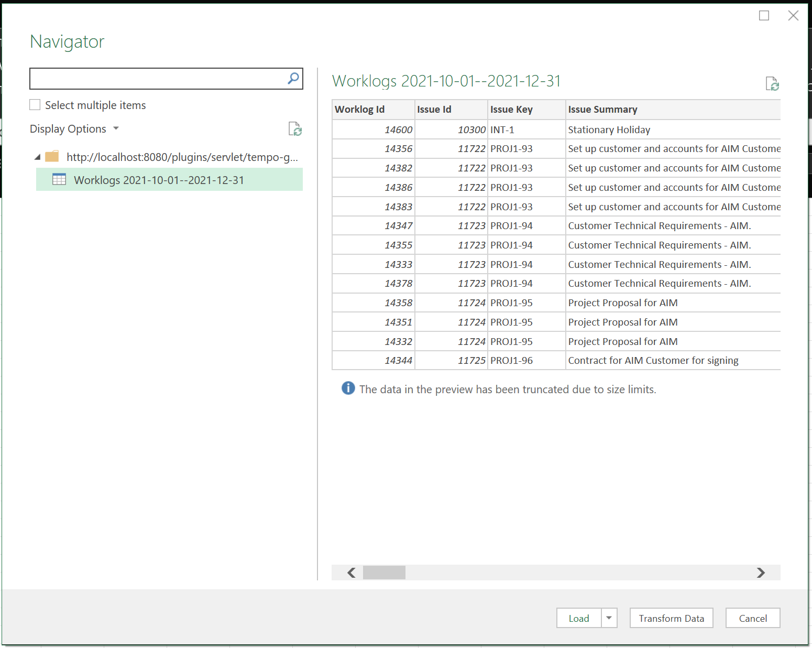The image size is (812, 648).
Task: Click the blue info icon by truncation notice
Action: tap(348, 388)
